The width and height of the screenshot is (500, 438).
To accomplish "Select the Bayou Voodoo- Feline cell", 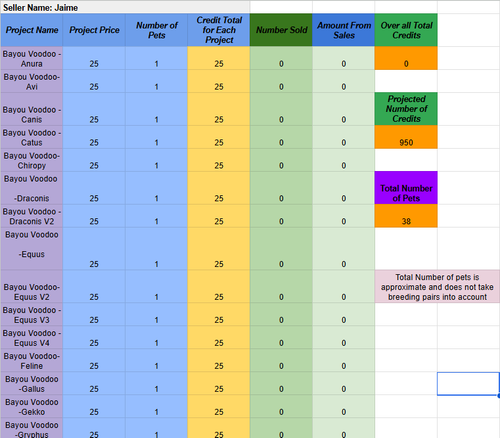I will pyautogui.click(x=32, y=360).
